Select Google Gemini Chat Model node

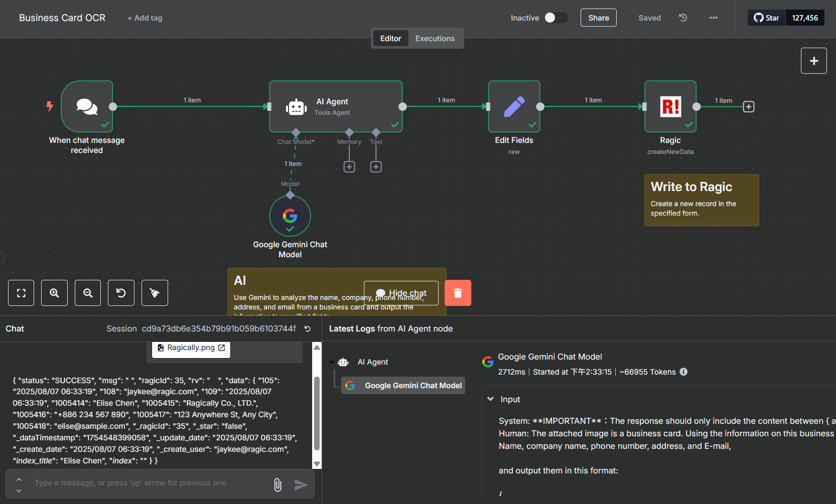click(x=290, y=216)
